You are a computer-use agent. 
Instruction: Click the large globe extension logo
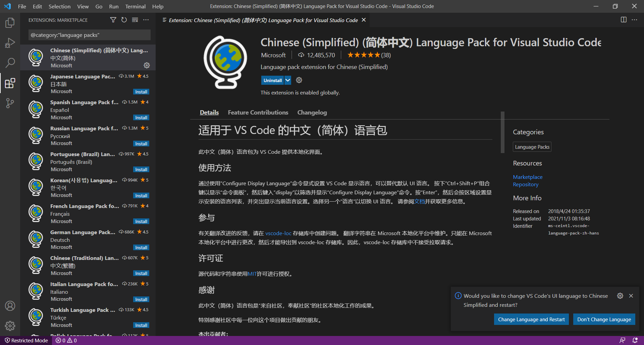225,62
